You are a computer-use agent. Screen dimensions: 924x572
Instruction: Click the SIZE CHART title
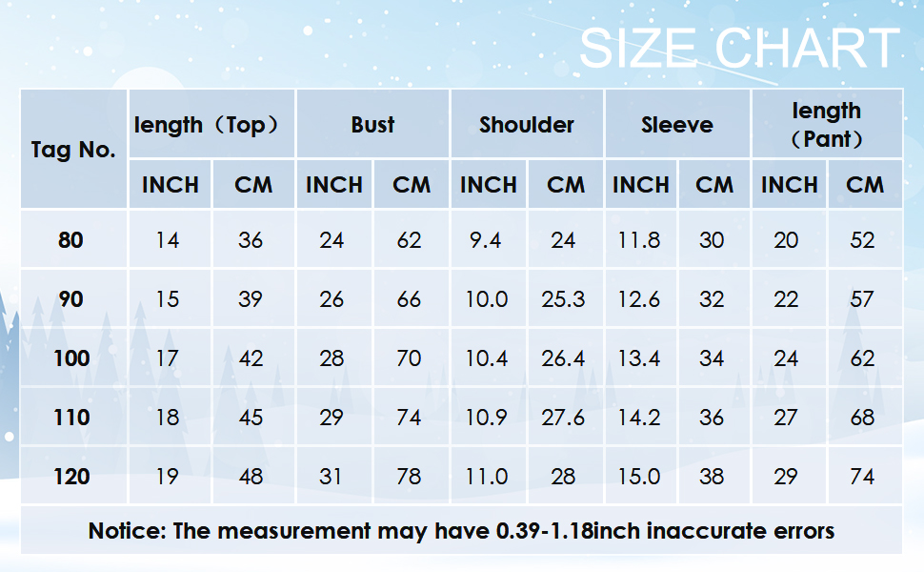(739, 48)
